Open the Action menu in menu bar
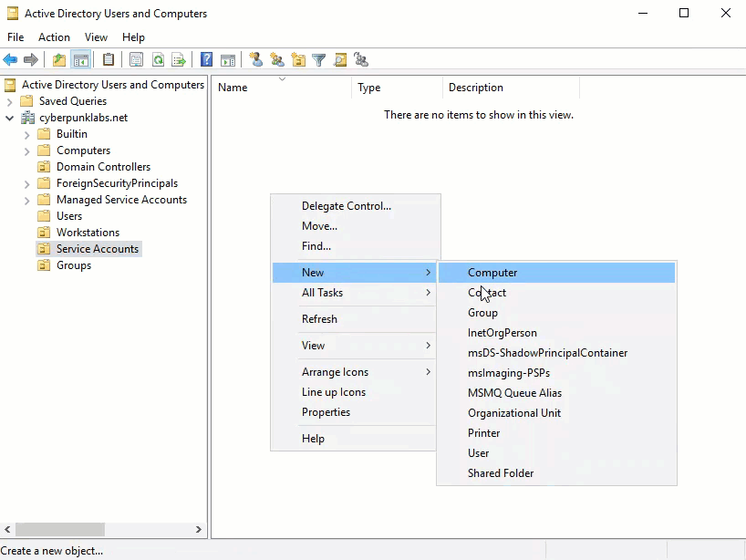Image resolution: width=746 pixels, height=560 pixels. coord(54,37)
